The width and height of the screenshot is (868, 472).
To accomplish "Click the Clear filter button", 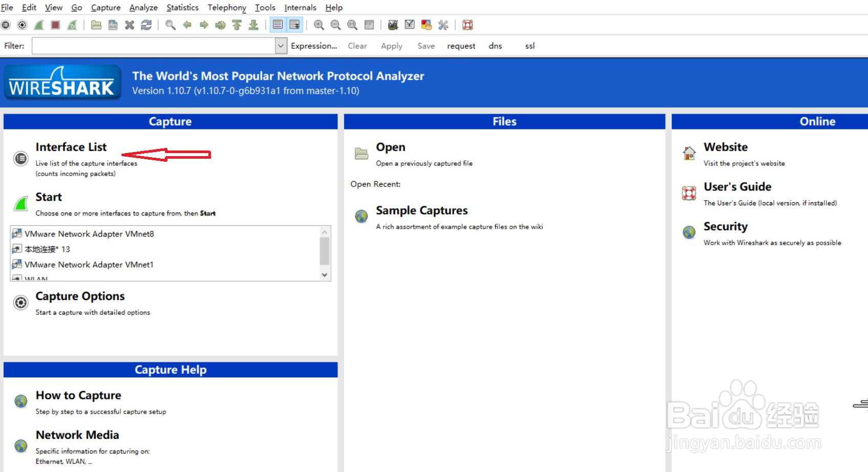I will (x=357, y=46).
